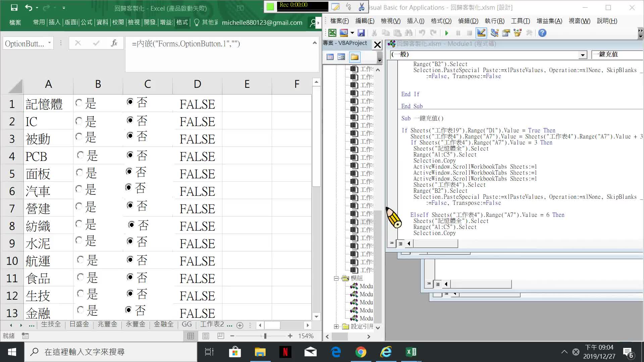Collapse the 模組 folder in project tree

(x=336, y=278)
